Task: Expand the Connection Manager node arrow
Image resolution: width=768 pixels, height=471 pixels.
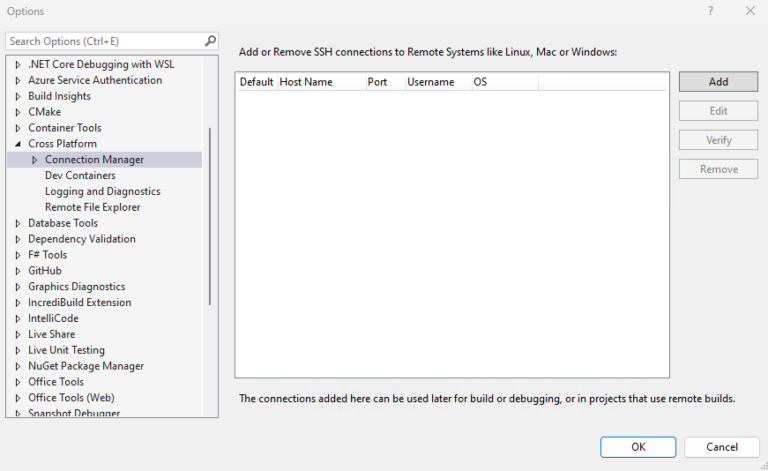Action: click(34, 160)
